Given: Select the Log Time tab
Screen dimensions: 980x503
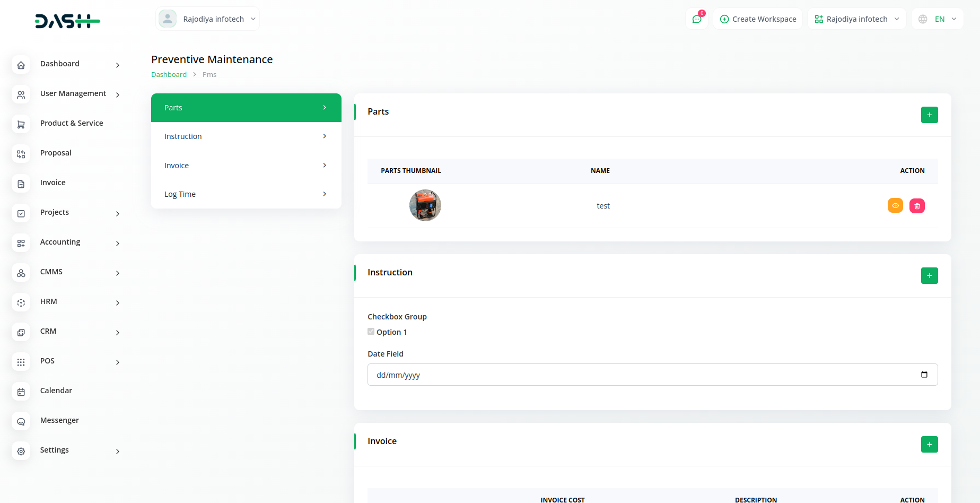Looking at the screenshot, I should pyautogui.click(x=246, y=194).
